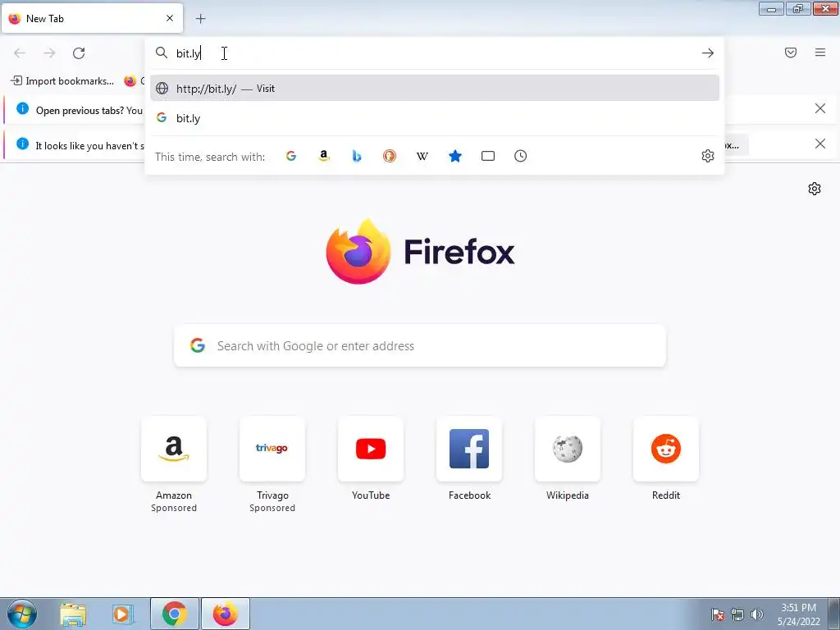Viewport: 840px width, 630px height.
Task: Open search settings gear in dropdown
Action: [708, 156]
